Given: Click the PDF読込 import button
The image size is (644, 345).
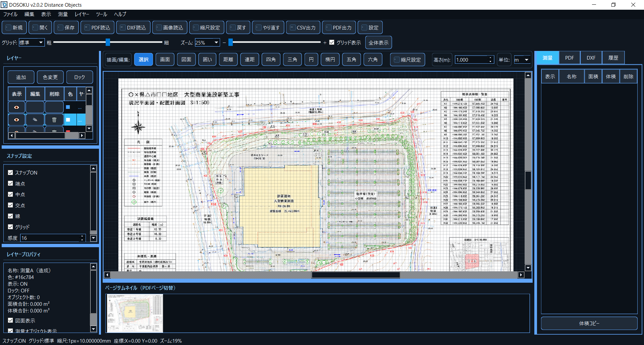Looking at the screenshot, I should 97,27.
